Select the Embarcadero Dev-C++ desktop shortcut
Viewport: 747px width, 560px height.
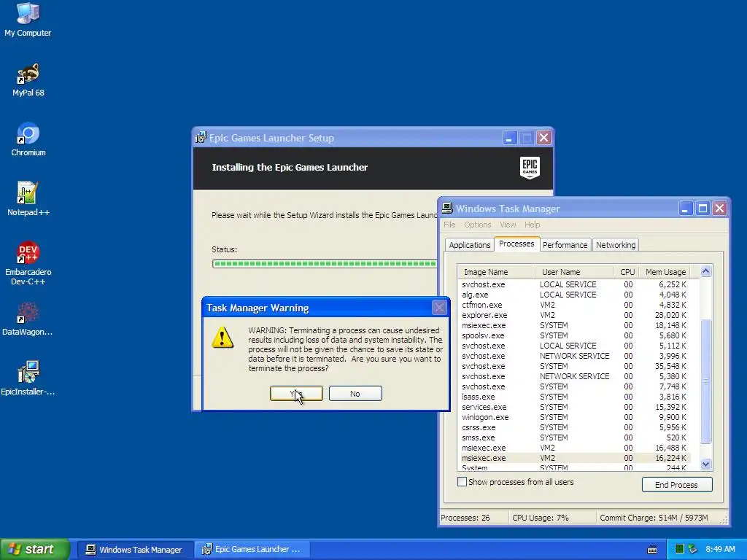[28, 263]
